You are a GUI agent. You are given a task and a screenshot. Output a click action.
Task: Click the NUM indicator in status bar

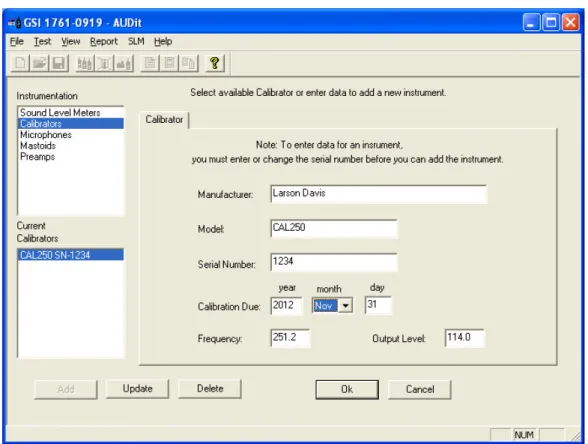pyautogui.click(x=524, y=435)
